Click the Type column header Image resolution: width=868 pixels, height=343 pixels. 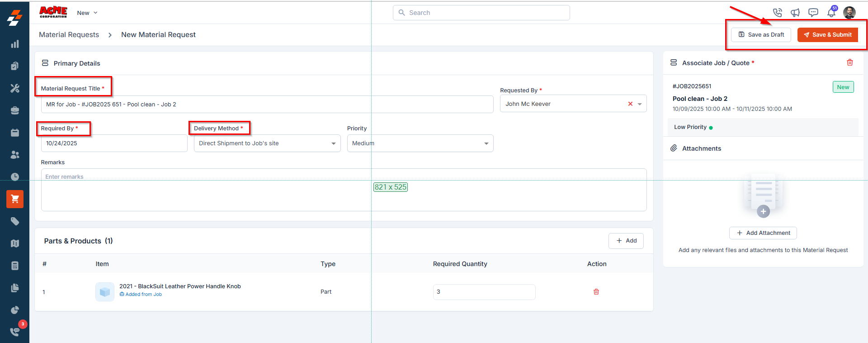(x=328, y=264)
